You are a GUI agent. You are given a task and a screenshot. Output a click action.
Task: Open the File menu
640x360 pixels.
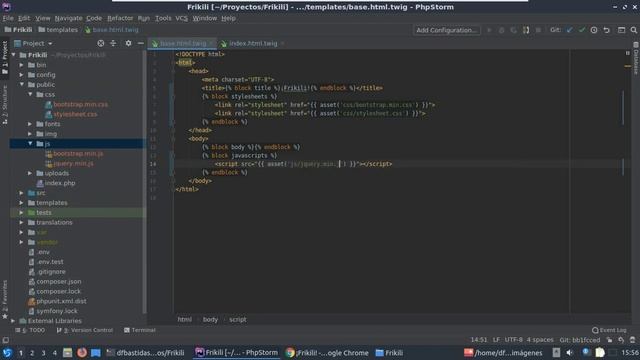tap(8, 18)
